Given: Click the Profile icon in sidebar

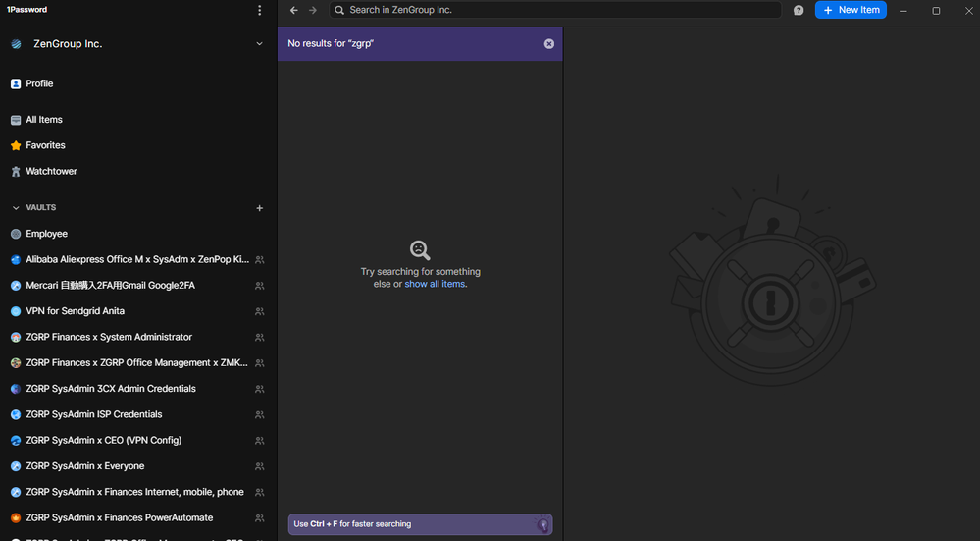Looking at the screenshot, I should click(16, 83).
